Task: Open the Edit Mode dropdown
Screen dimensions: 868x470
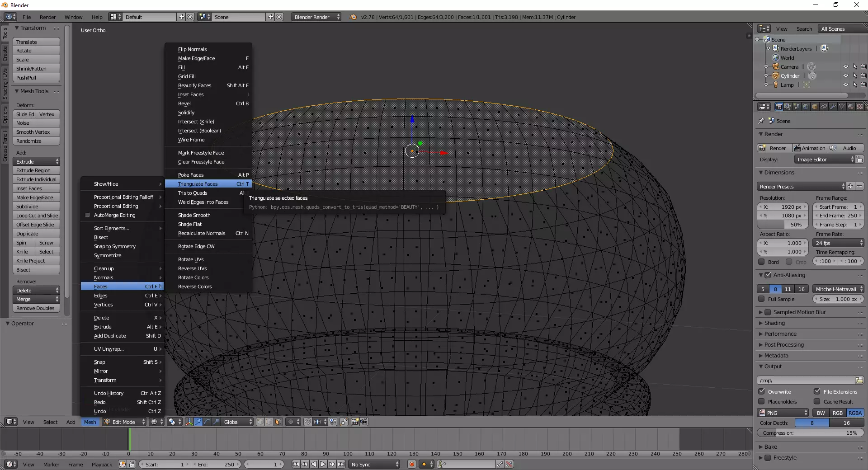Action: pos(124,422)
